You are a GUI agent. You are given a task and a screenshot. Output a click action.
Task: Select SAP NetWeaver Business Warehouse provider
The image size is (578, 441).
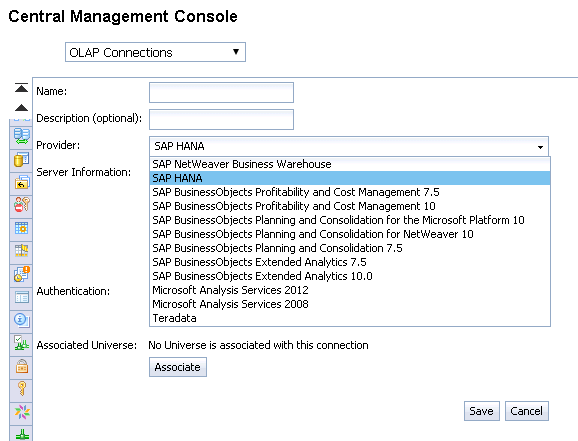350,164
